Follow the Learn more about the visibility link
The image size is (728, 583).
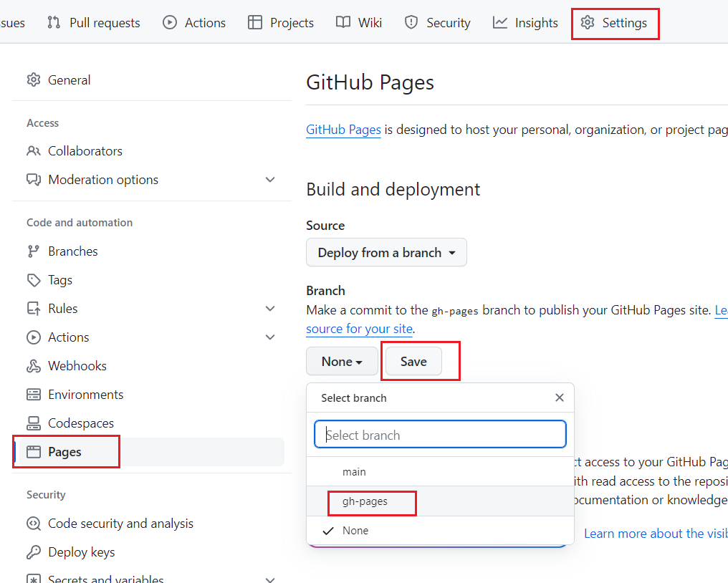click(656, 534)
